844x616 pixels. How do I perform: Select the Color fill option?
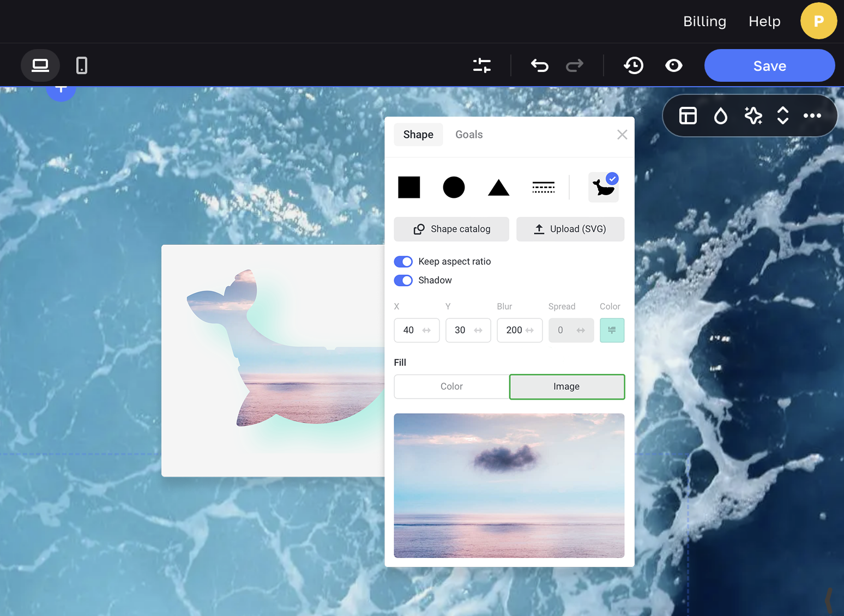point(451,386)
